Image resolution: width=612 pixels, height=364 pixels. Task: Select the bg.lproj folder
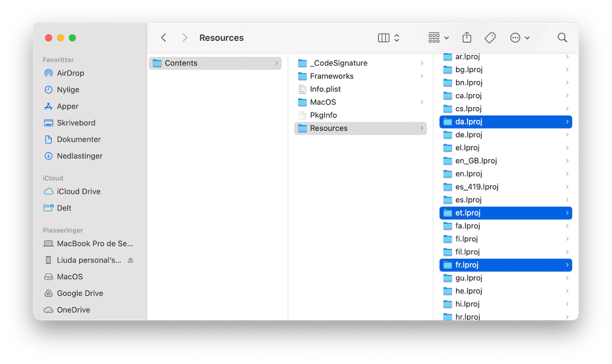tap(506, 69)
